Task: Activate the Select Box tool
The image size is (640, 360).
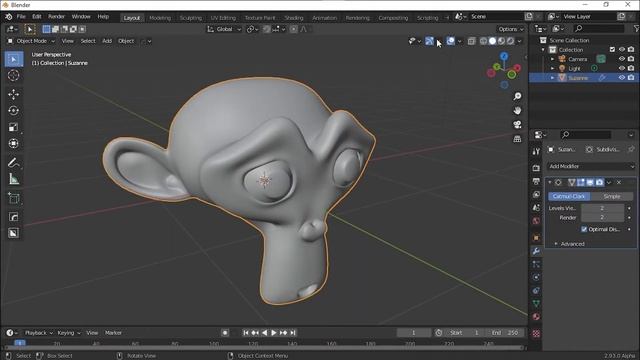Action: click(13, 60)
